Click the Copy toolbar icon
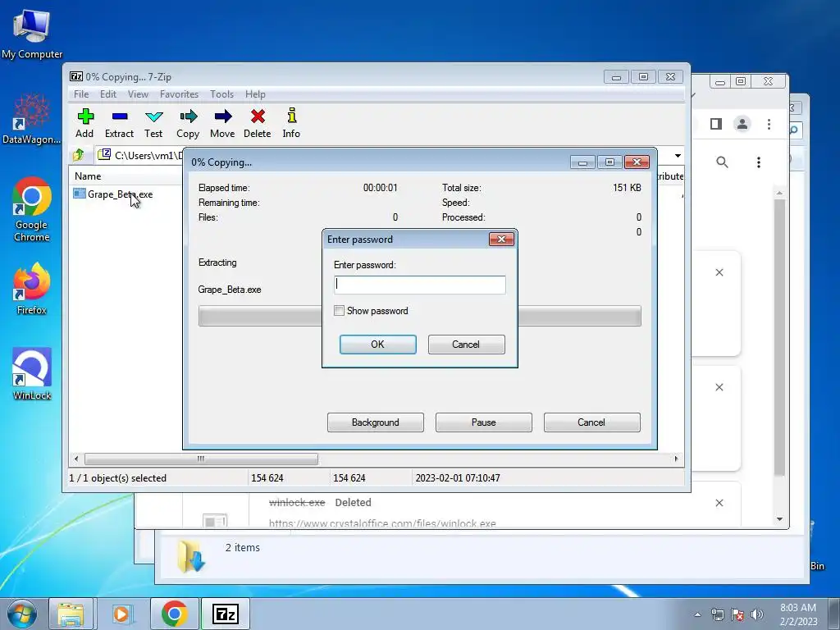The width and height of the screenshot is (840, 630). (188, 124)
